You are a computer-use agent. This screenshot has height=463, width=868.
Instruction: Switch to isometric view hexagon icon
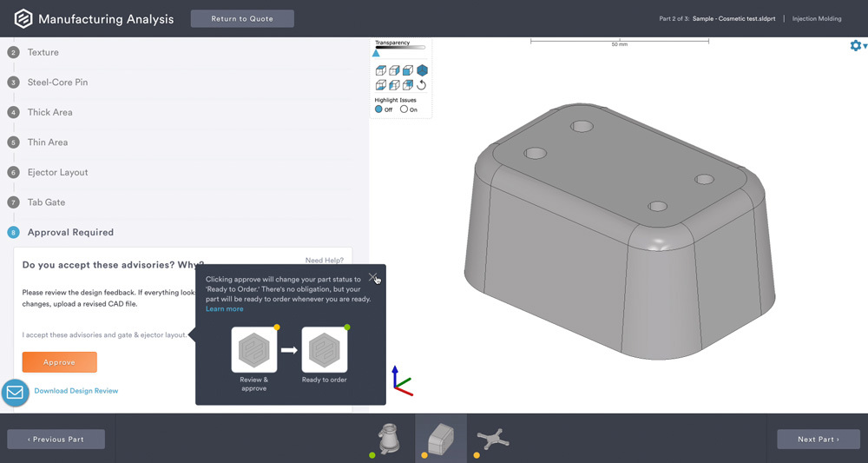422,70
